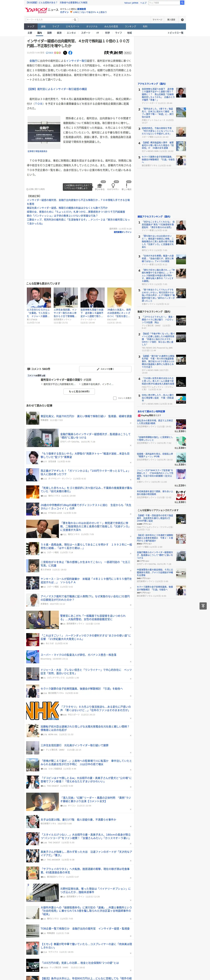Click the scroll-to-top arrow button
The height and width of the screenshot is (980, 210).
click(203, 606)
